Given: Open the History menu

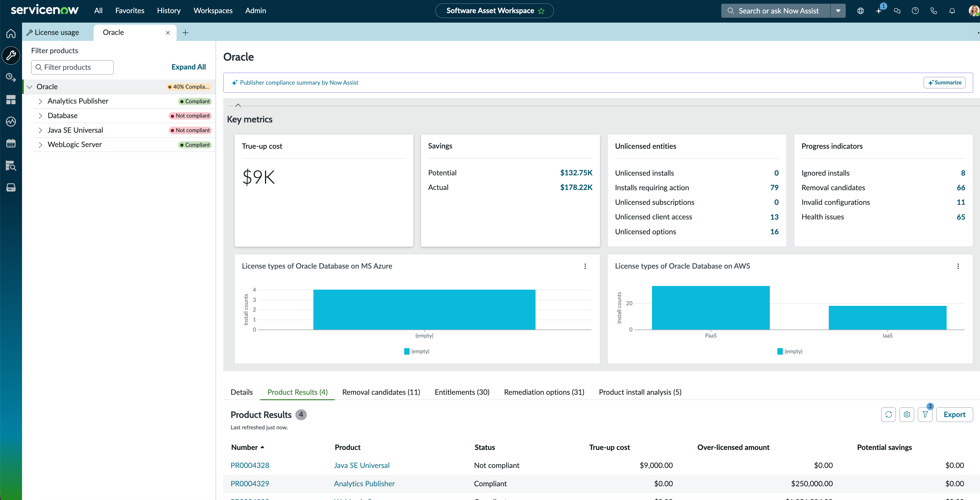Looking at the screenshot, I should [169, 11].
